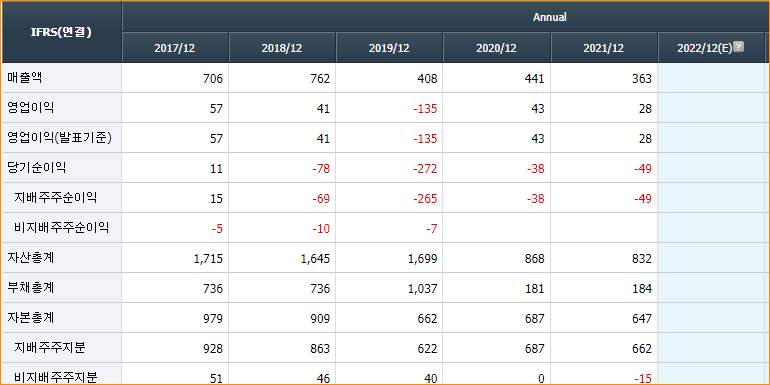This screenshot has width=770, height=385.
Task: Click the 부채총계 row label
Action: point(30,288)
